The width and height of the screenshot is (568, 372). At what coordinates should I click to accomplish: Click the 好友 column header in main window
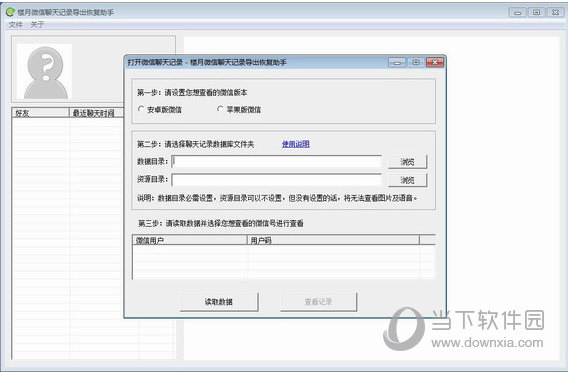(x=40, y=113)
